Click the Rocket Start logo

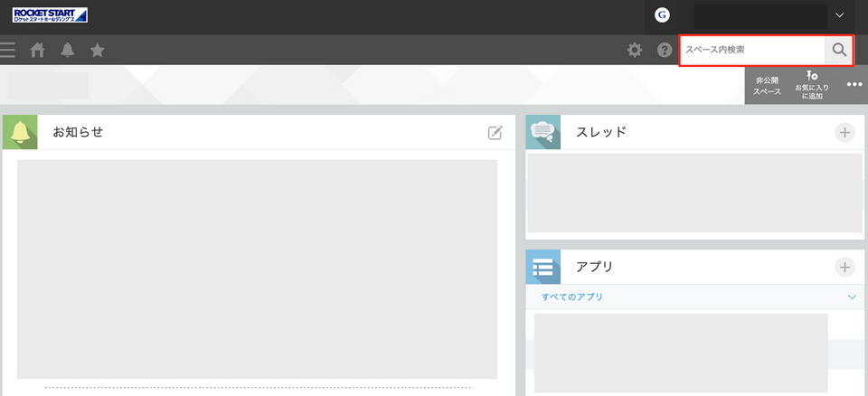coord(50,15)
